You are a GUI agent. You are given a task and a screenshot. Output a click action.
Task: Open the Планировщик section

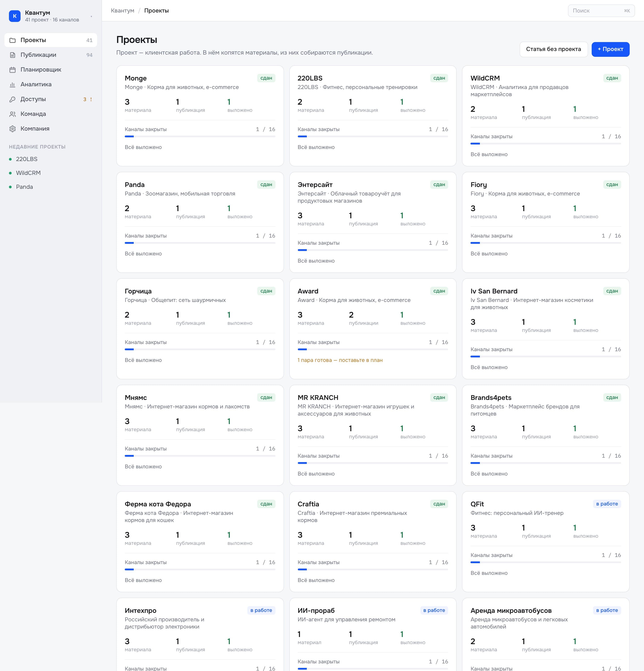(51, 70)
